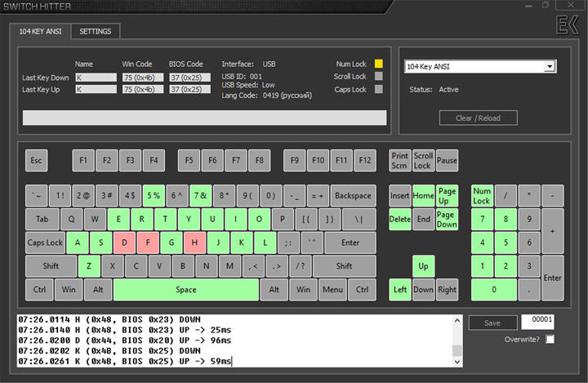
Task: Click the Print Scrn key
Action: point(399,160)
